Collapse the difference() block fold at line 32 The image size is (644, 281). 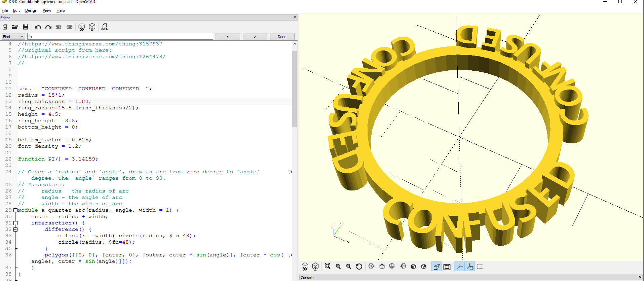coord(15,230)
